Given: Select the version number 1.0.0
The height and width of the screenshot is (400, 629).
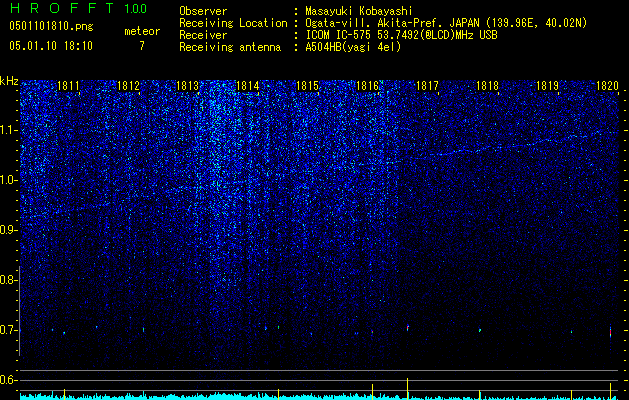Looking at the screenshot, I should [135, 9].
